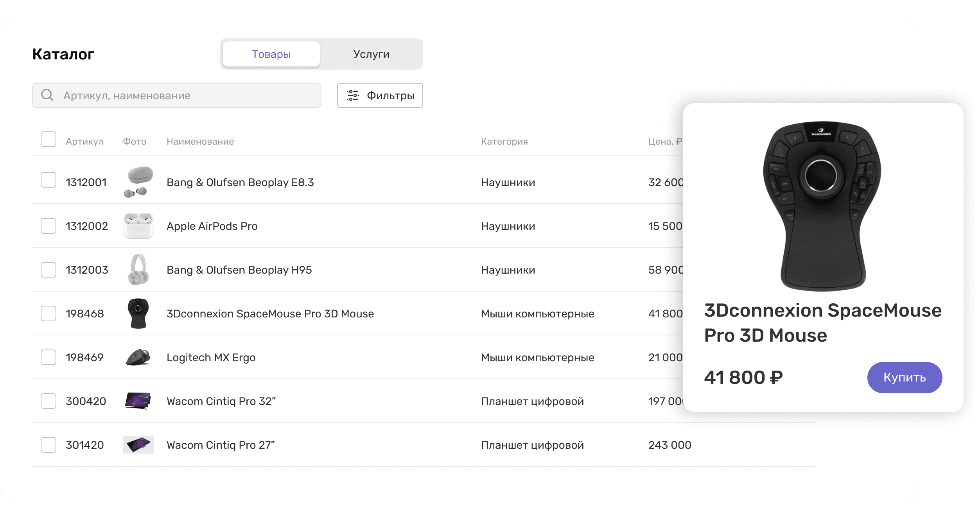Select the Wacom Cintiq Pro 27” name

tap(221, 445)
